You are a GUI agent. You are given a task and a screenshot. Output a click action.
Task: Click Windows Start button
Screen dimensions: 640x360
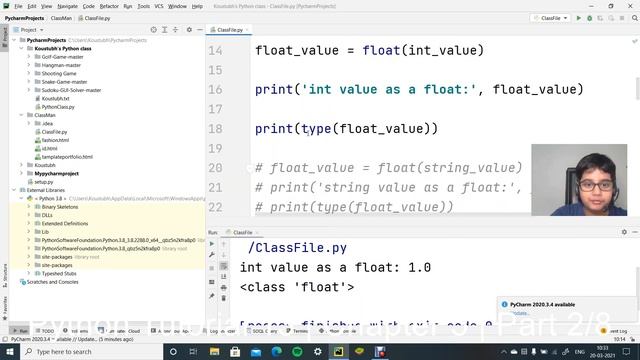tap(10, 351)
